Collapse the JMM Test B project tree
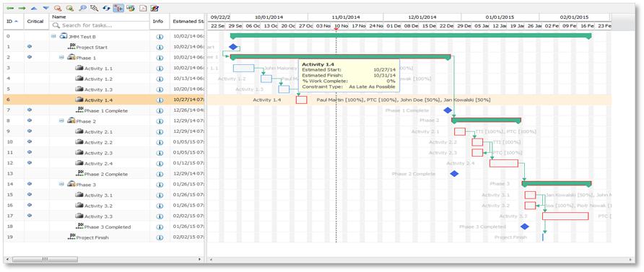The image size is (644, 272). coord(53,36)
